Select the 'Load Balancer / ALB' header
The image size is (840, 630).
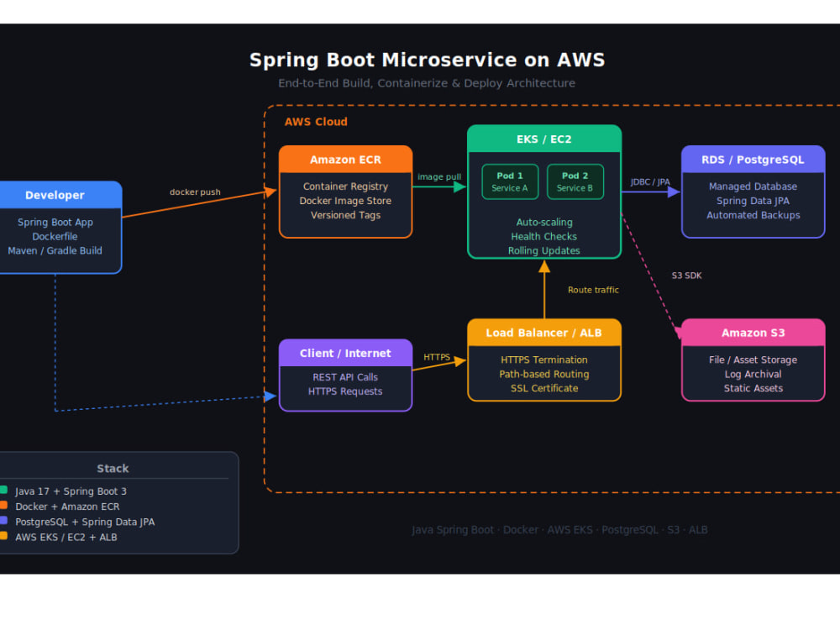pyautogui.click(x=544, y=333)
